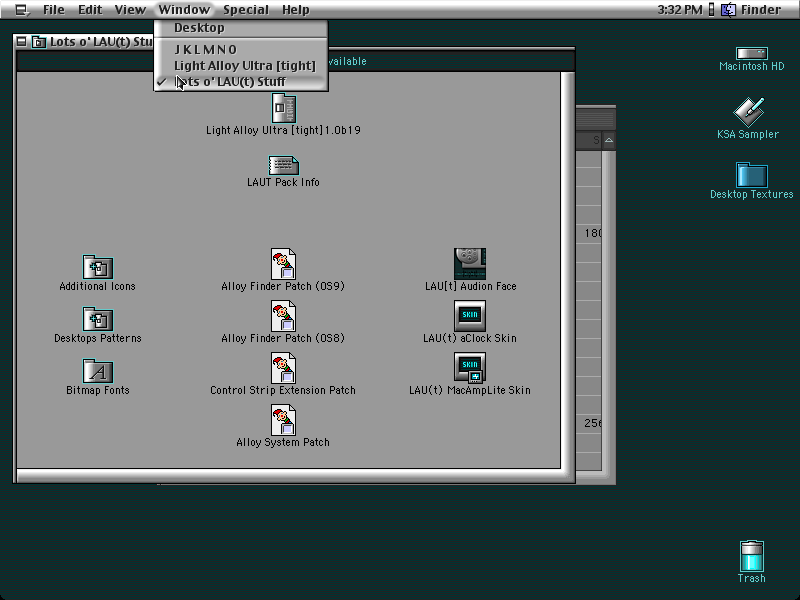Choose J K L M N O window entry
Viewport: 800px width, 600px height.
[241, 49]
